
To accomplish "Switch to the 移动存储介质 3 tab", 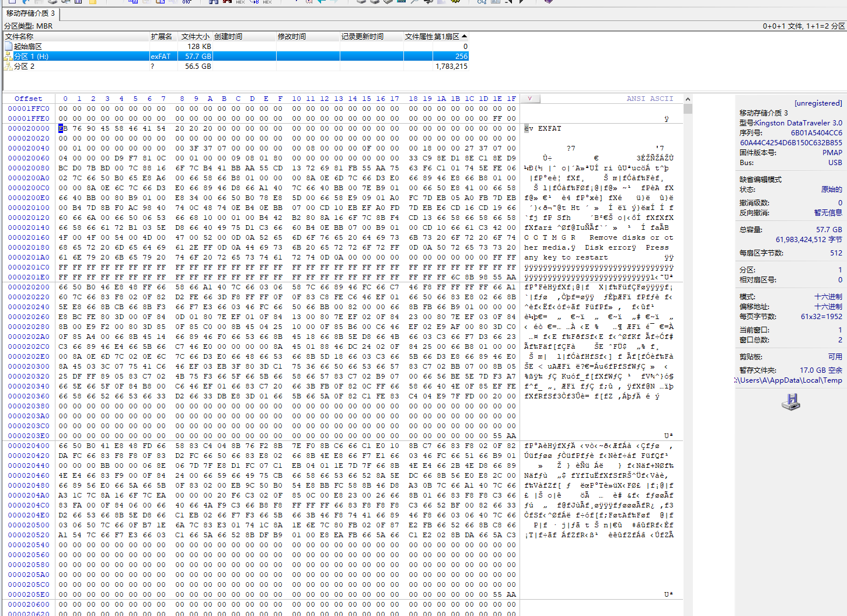I will pyautogui.click(x=30, y=13).
